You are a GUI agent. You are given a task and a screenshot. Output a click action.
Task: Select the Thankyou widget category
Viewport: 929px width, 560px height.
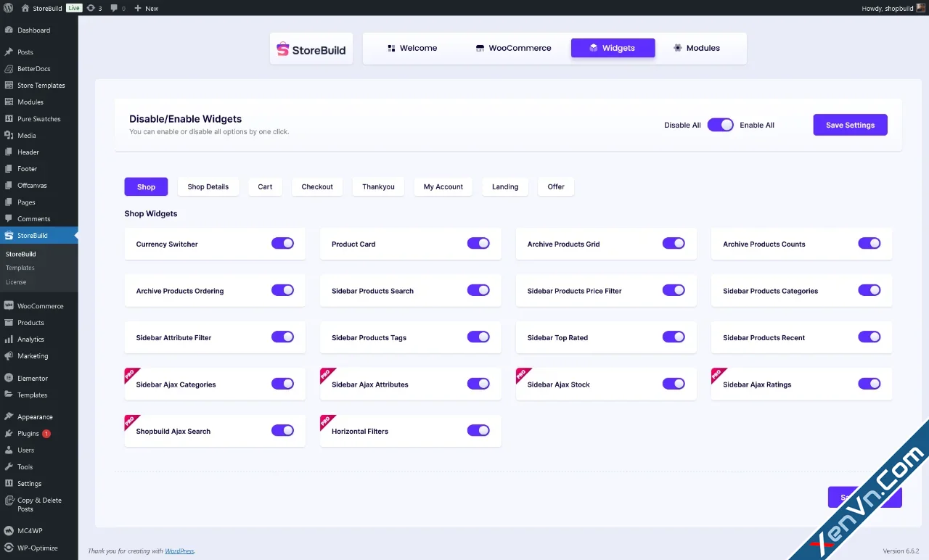click(x=378, y=186)
